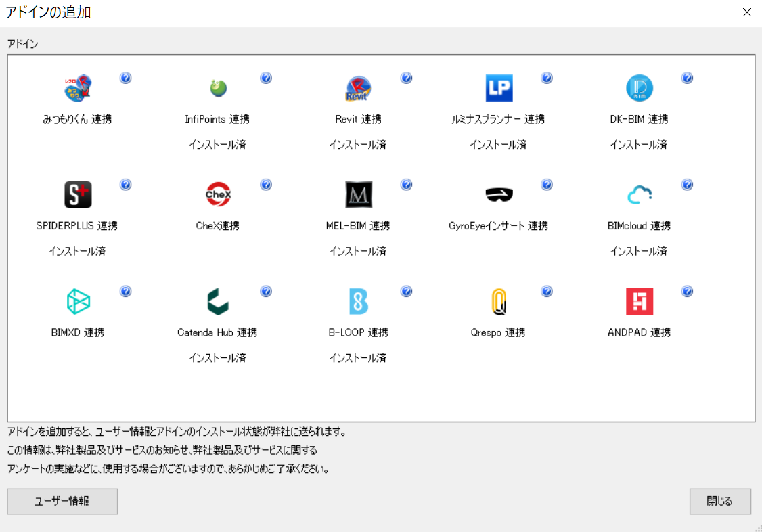Viewport: 762px width, 532px height.
Task: Click インストール済 status under MEL-BIM 連携
Action: pos(358,251)
